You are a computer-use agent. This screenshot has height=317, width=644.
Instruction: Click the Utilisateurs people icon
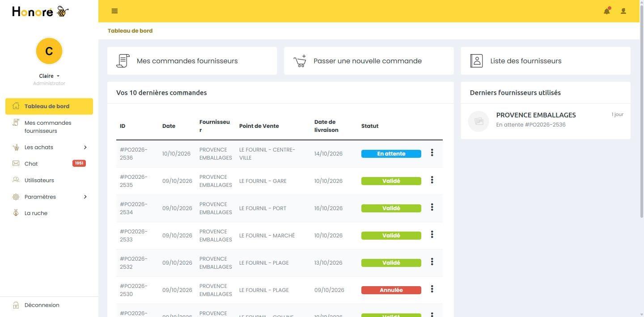[16, 180]
